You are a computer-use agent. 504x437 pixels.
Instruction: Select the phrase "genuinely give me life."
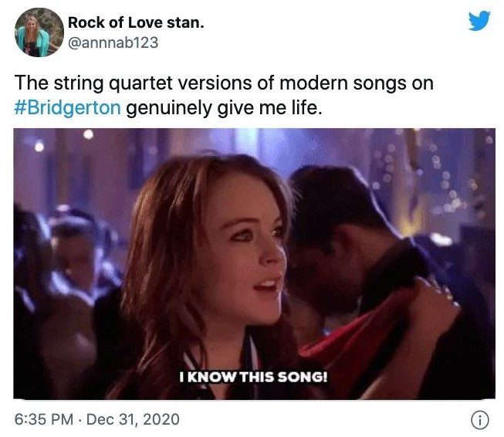point(224,108)
